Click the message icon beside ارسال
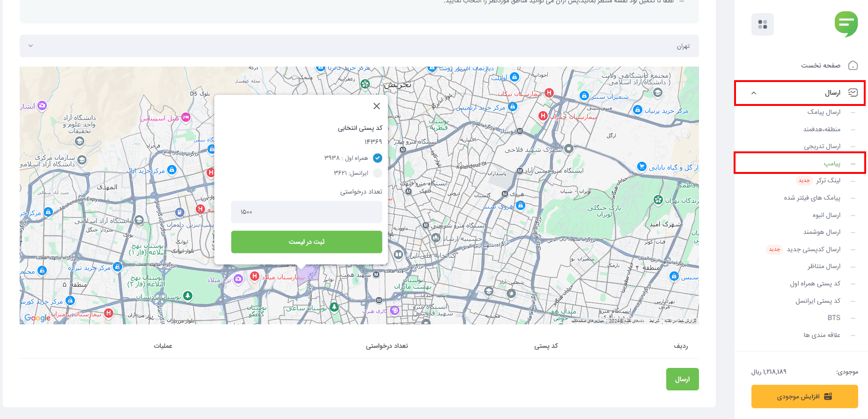868x419 pixels. pyautogui.click(x=853, y=93)
